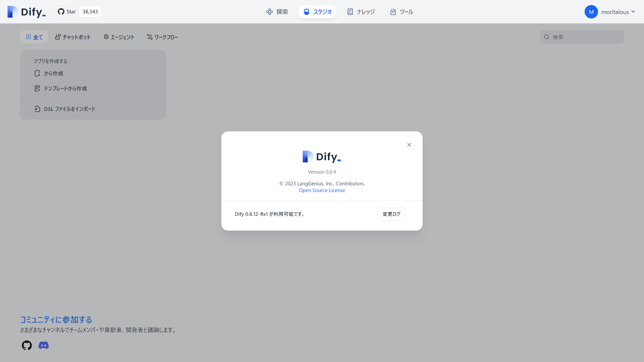
Task: Go to the ナレッジ Knowledge tab
Action: tap(361, 12)
